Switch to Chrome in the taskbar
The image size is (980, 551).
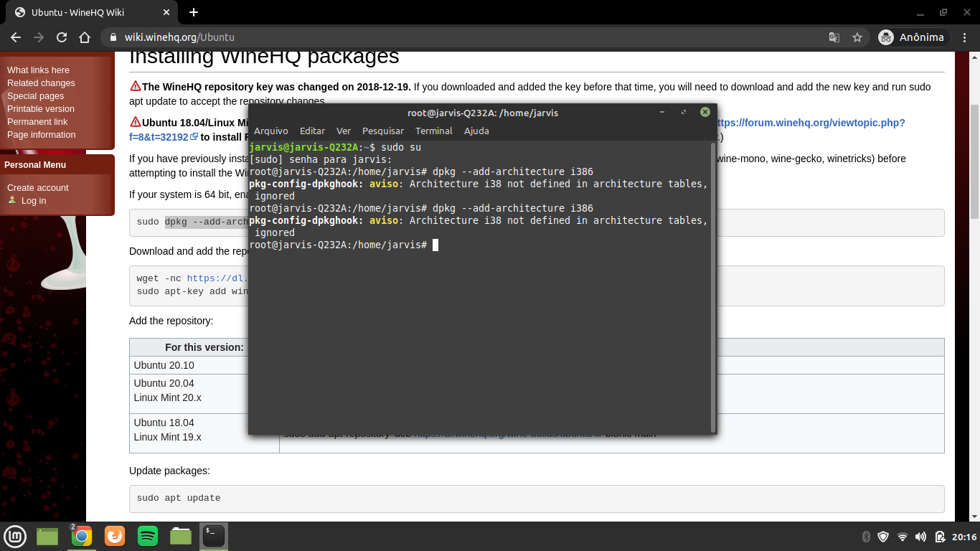(x=82, y=536)
